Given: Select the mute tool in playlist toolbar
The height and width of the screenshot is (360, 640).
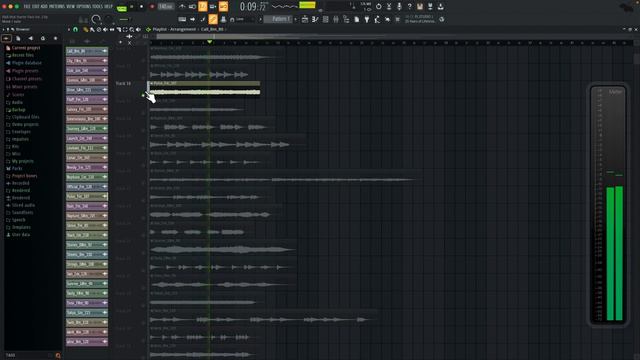Looking at the screenshot, I should coord(105,29).
